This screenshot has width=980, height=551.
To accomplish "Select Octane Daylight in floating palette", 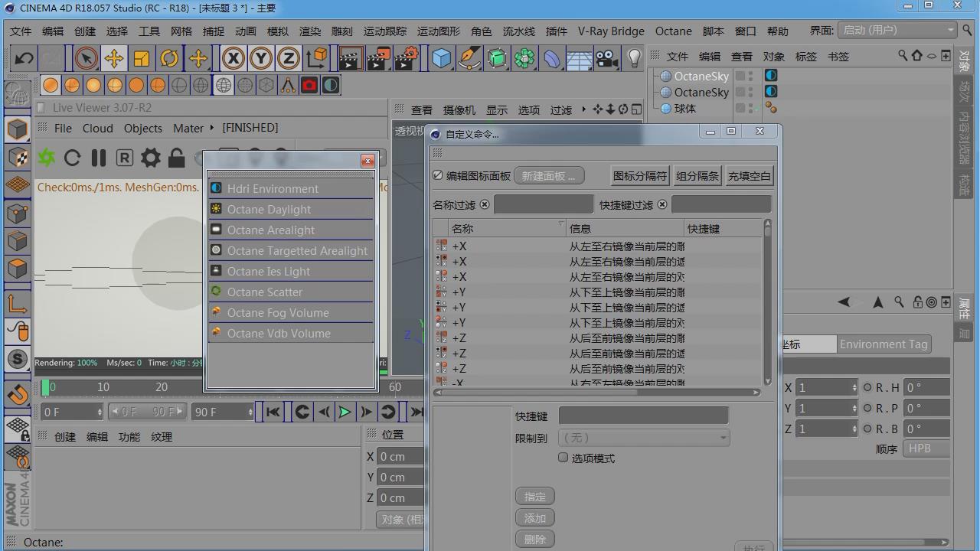I will tap(291, 209).
